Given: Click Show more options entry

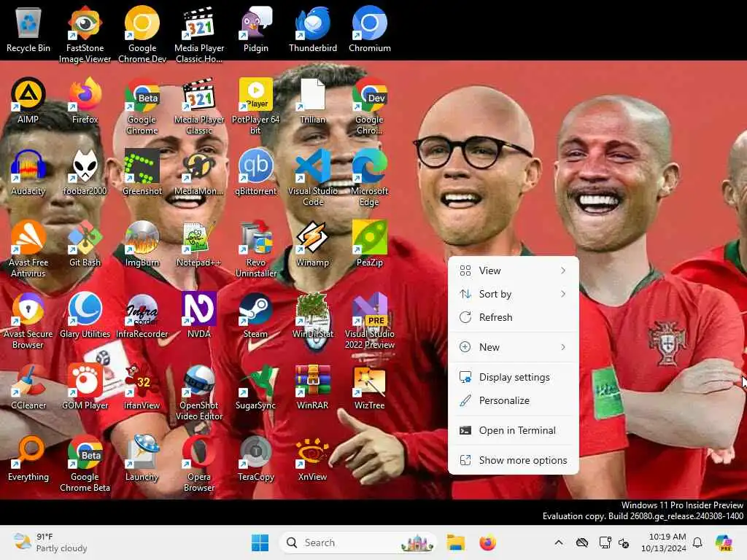Looking at the screenshot, I should 514,460.
